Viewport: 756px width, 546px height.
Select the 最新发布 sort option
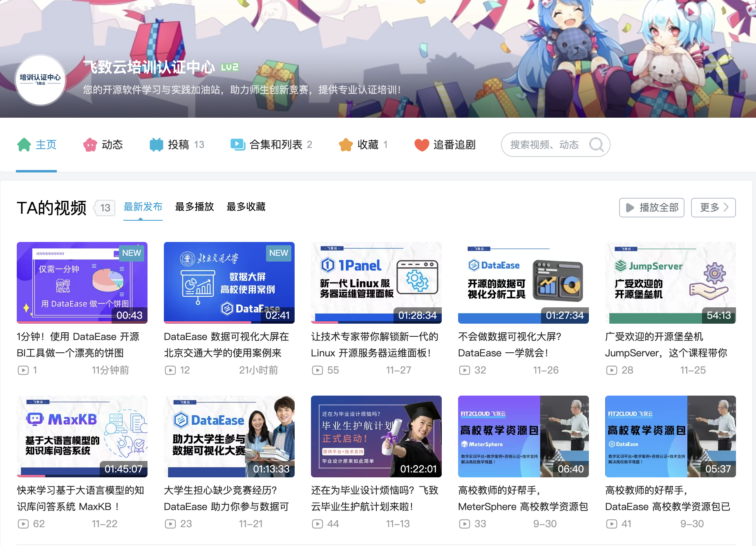[x=143, y=207]
